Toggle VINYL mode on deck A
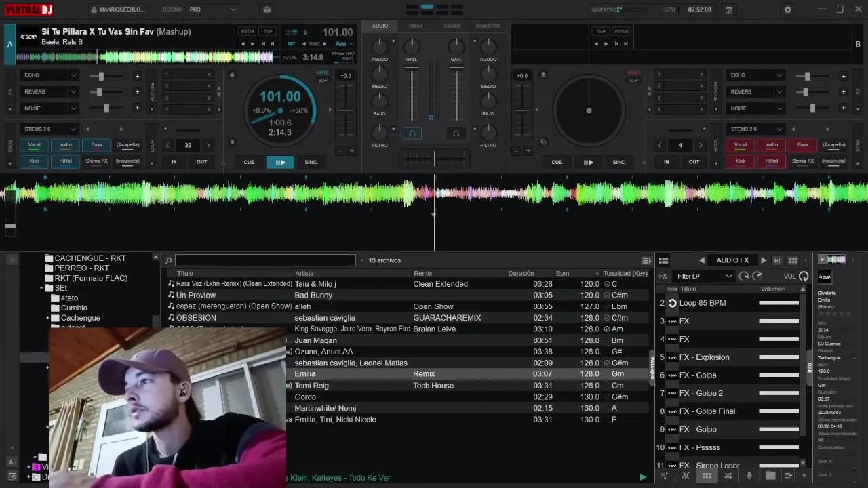The height and width of the screenshot is (488, 868). [323, 73]
